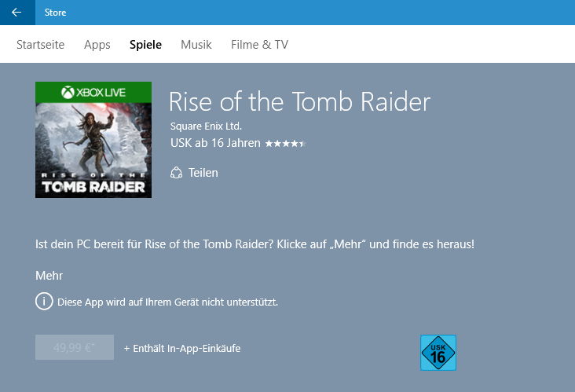Click the Rise of the Tomb Raider title heading
Image resolution: width=575 pixels, height=392 pixels.
[299, 102]
